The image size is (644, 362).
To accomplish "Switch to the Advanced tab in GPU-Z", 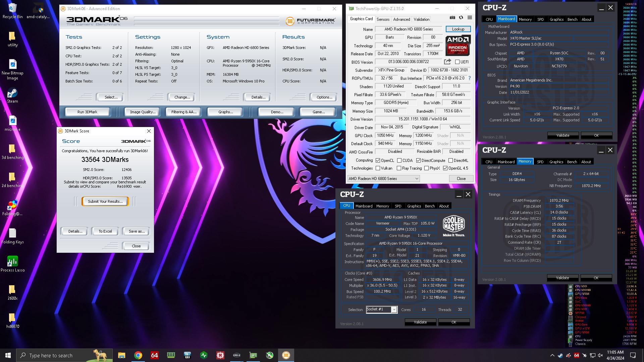I will coord(401,19).
